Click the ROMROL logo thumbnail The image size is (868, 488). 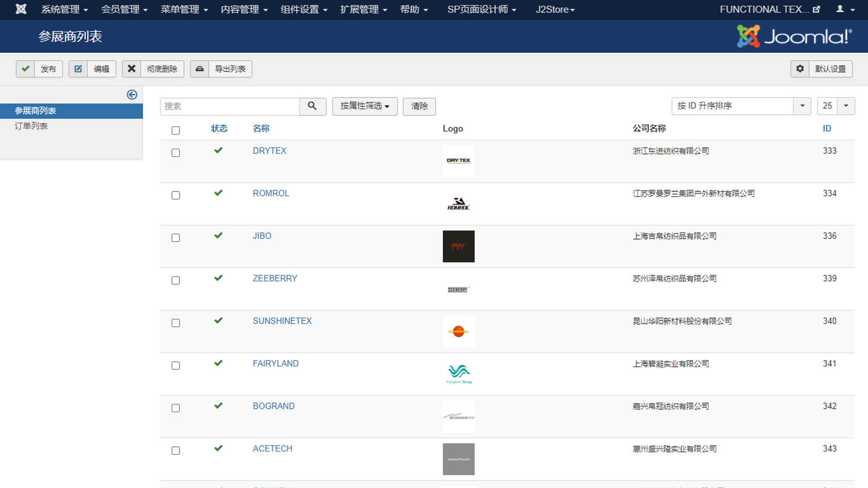point(458,204)
